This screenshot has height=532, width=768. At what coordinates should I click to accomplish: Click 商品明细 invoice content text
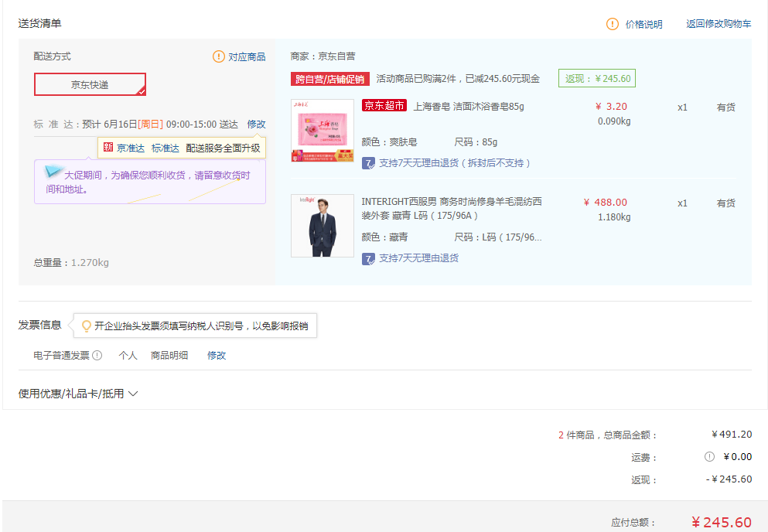pyautogui.click(x=169, y=355)
